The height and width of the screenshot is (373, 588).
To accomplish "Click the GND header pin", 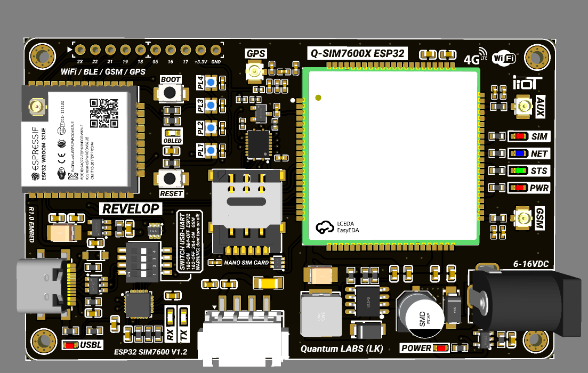I will [x=216, y=50].
